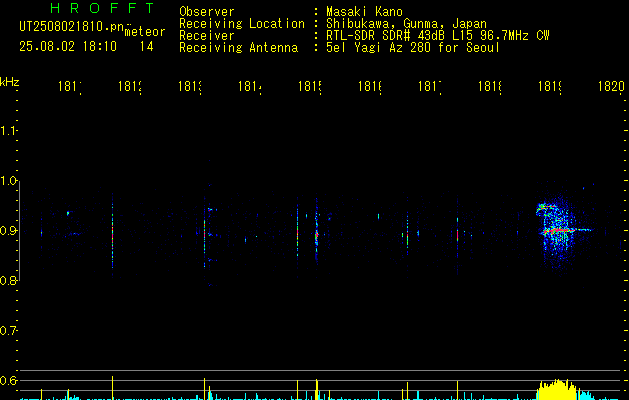
Task: Click the 1.1 frequency axis label
Action: pos(7,130)
